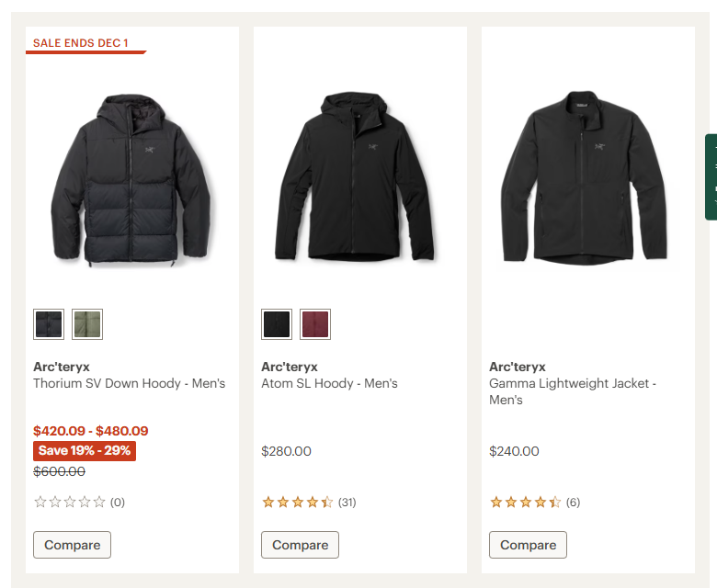
Task: Click the Save 19% - 29% badge
Action: pos(85,451)
